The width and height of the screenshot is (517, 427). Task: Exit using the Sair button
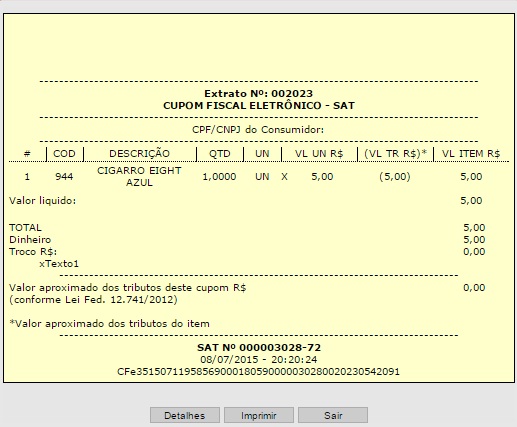tap(333, 415)
